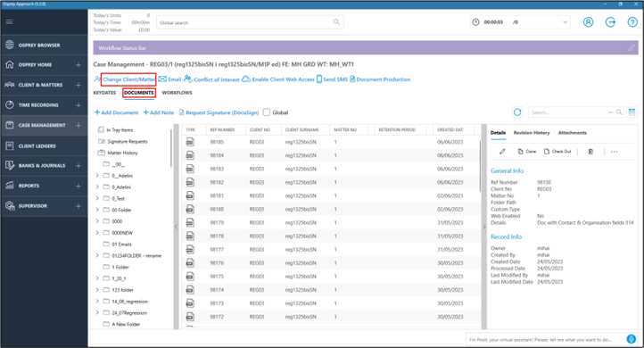Click Request Signature (DocuSign)
This screenshot has width=644, height=348.
pyautogui.click(x=219, y=112)
